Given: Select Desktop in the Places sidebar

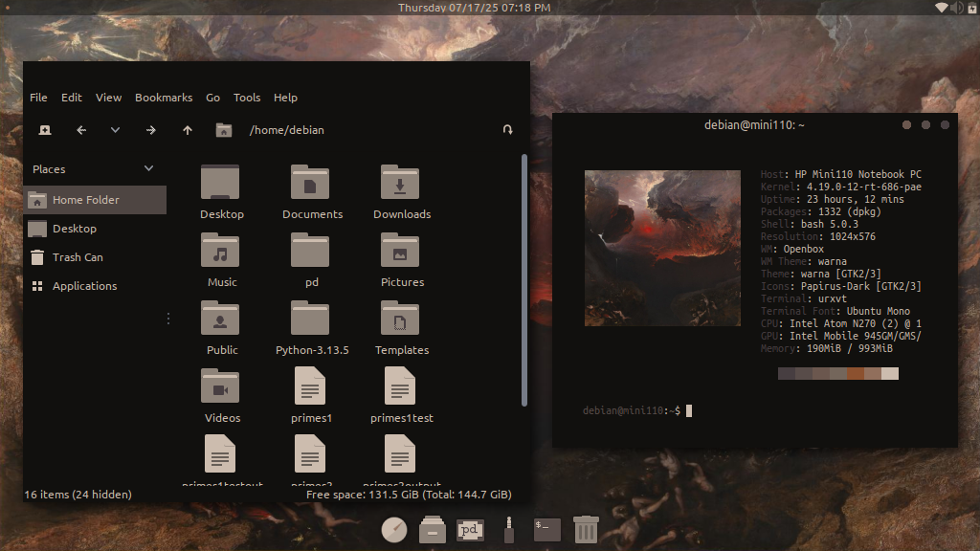Looking at the screenshot, I should coord(95,229).
